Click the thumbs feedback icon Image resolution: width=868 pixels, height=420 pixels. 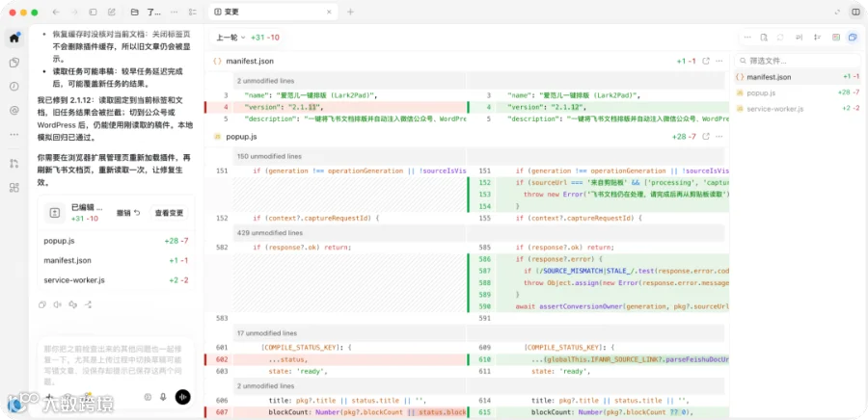(x=72, y=304)
